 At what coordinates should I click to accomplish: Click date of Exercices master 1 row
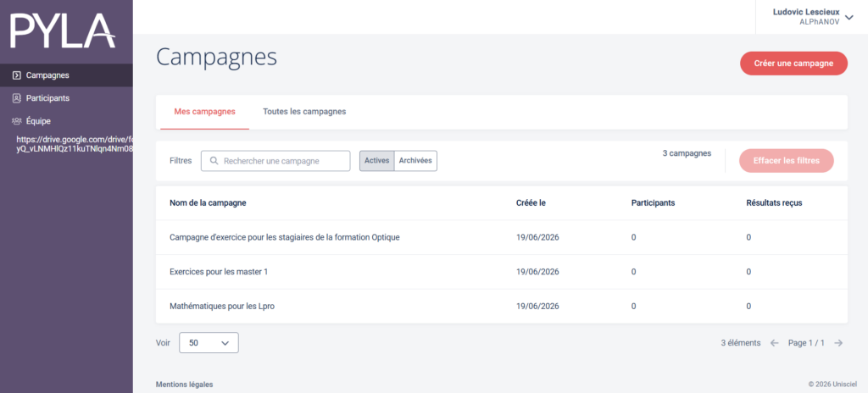537,272
